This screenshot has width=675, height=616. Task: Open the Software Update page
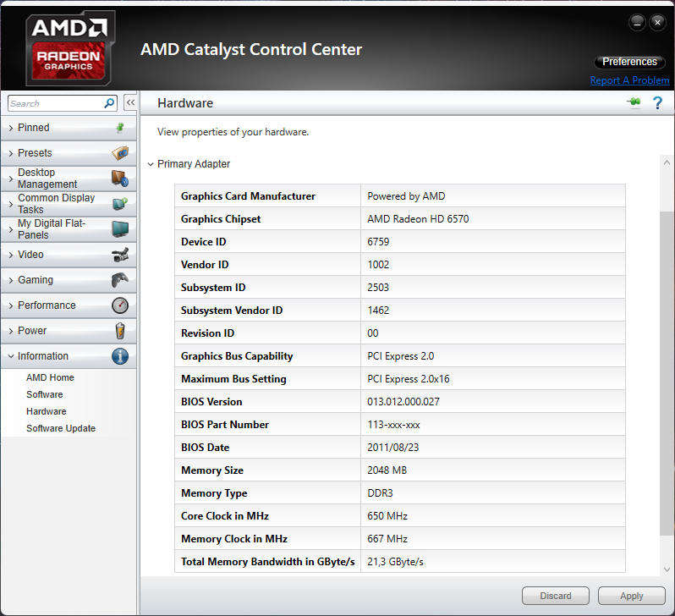click(61, 428)
